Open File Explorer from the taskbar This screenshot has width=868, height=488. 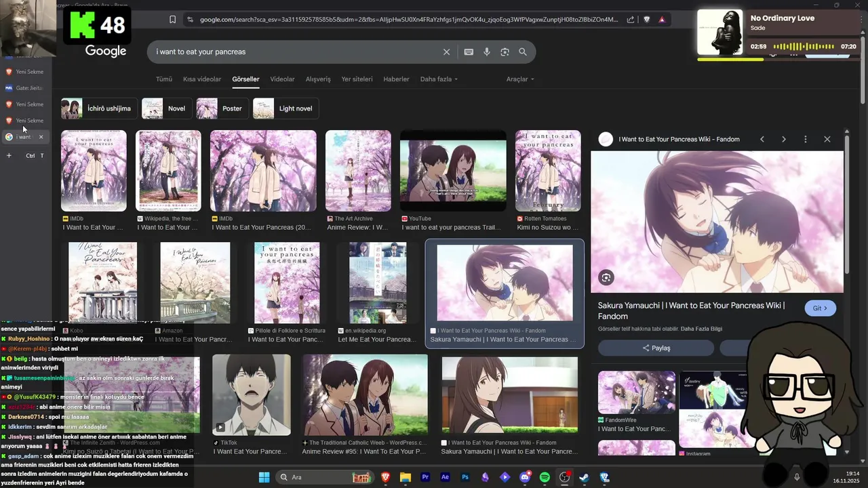coord(406,477)
